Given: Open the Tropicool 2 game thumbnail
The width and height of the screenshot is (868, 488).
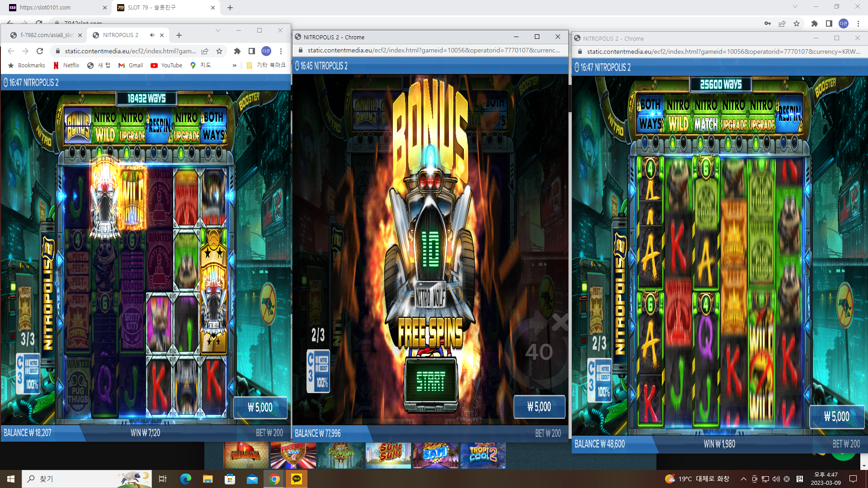Looking at the screenshot, I should pos(483,455).
